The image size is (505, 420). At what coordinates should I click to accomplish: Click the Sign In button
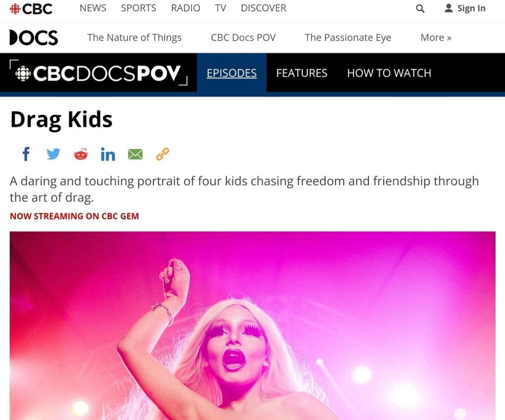(x=465, y=8)
